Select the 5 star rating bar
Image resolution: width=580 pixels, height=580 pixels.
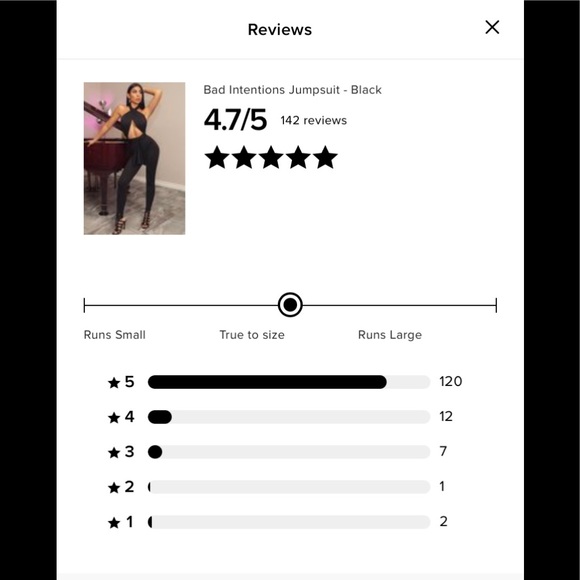tap(289, 382)
